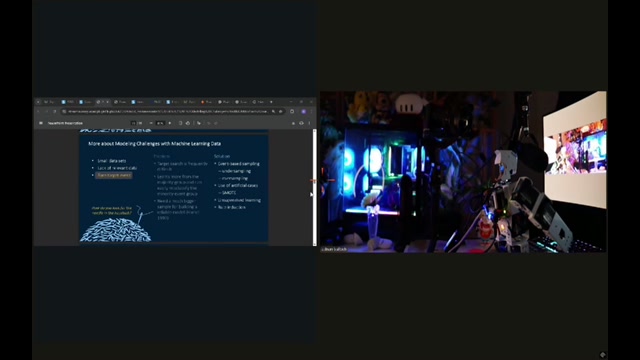Click the PDF document title in toolbar
Image resolution: width=640 pixels, height=360 pixels.
click(65, 123)
